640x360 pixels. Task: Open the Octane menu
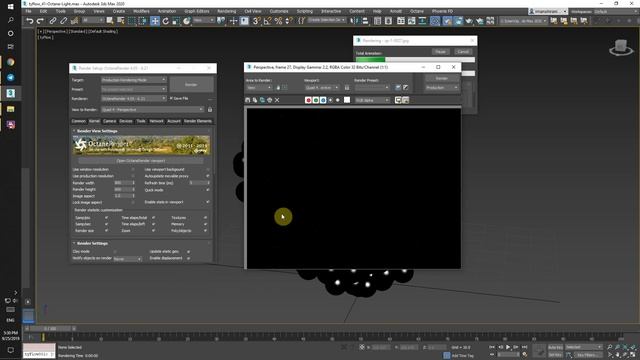[x=417, y=11]
